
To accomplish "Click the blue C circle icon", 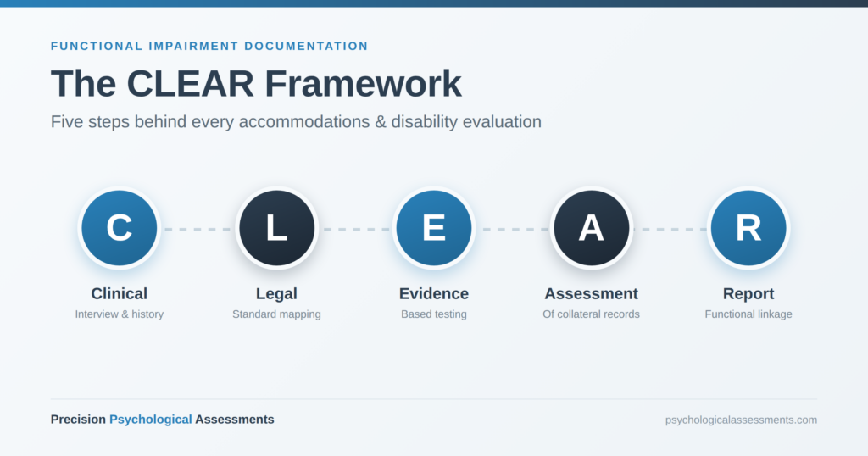I will (x=119, y=228).
